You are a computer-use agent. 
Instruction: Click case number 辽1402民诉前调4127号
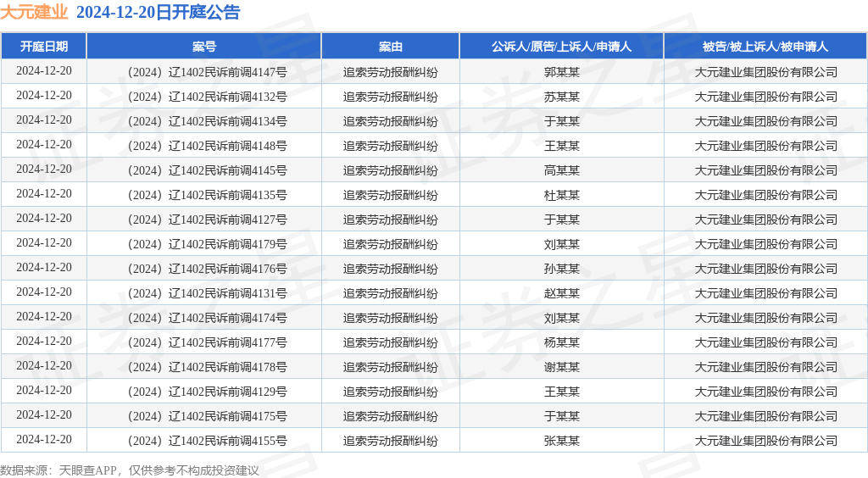(227, 220)
